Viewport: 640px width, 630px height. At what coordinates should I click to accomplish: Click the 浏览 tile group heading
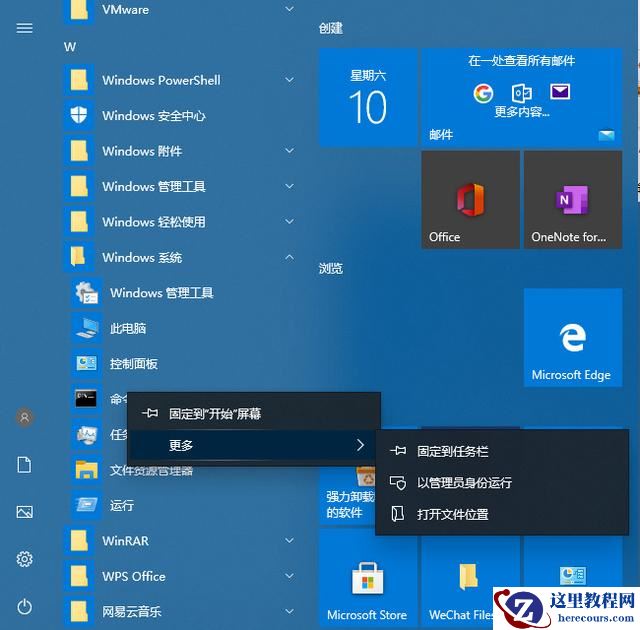[331, 268]
